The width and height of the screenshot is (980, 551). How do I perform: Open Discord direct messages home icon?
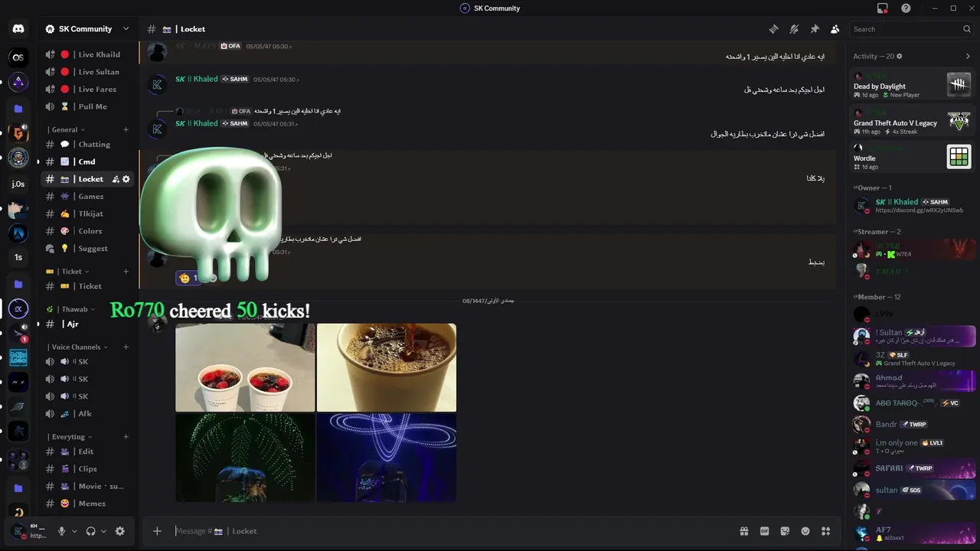point(18,29)
